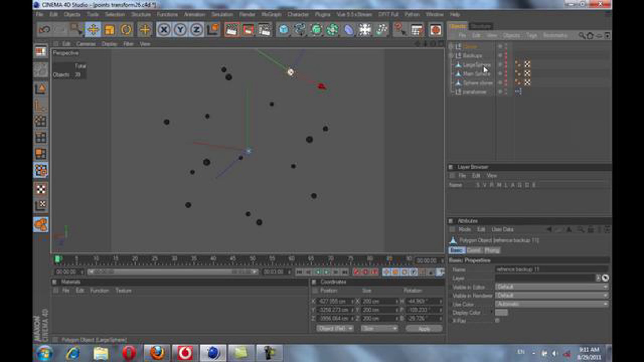Screen dimensions: 644x362
Task: Click the timeline preview range bar
Action: pyautogui.click(x=173, y=272)
